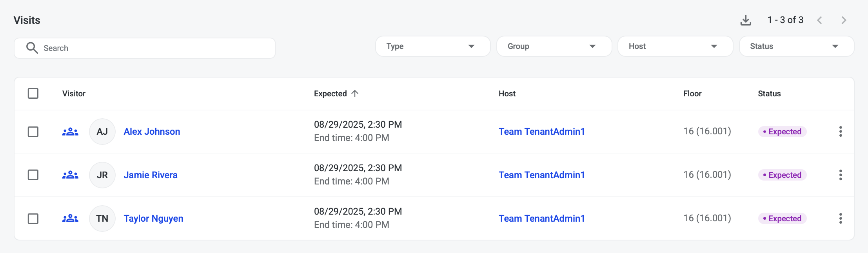The height and width of the screenshot is (253, 868).
Task: Open the three-dot menu for Alex Johnson
Action: pyautogui.click(x=840, y=132)
